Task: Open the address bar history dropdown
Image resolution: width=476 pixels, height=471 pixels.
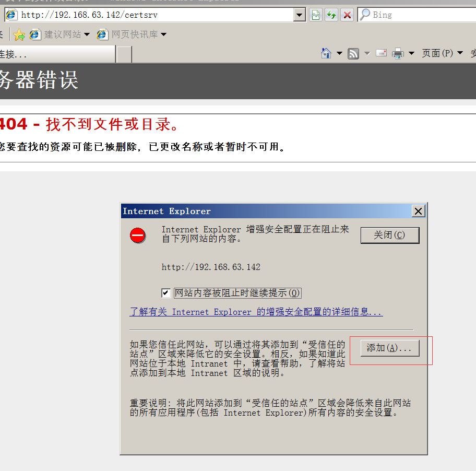Action: pyautogui.click(x=299, y=15)
